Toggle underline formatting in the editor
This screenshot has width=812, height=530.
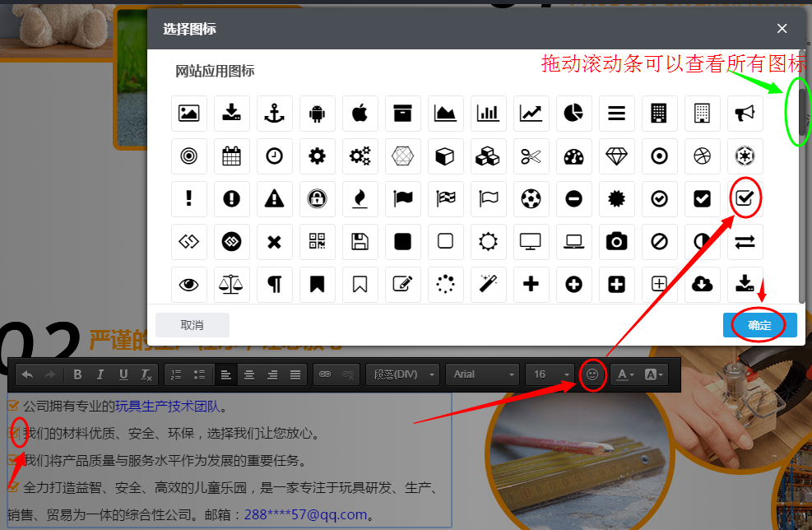pyautogui.click(x=122, y=374)
